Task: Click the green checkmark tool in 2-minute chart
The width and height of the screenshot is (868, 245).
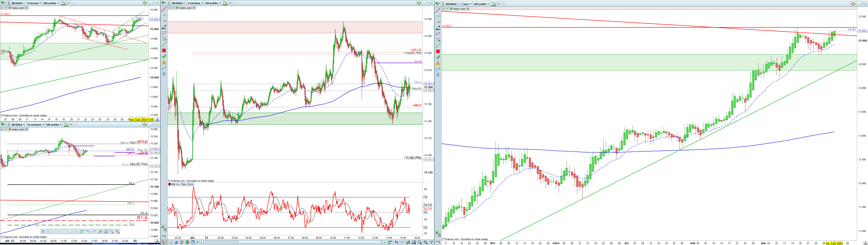Action: (164, 57)
